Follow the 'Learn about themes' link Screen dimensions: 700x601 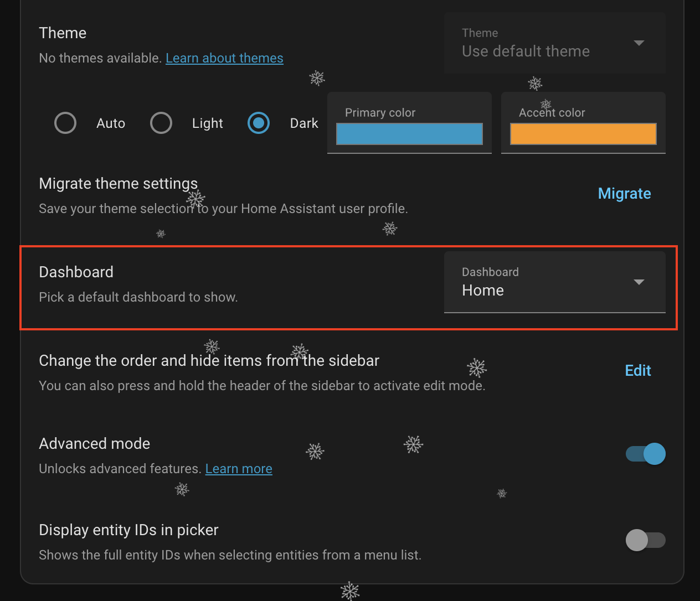[x=224, y=58]
